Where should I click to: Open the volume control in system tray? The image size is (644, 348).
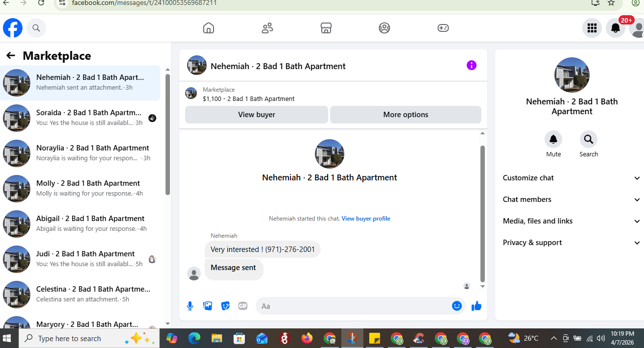601,338
